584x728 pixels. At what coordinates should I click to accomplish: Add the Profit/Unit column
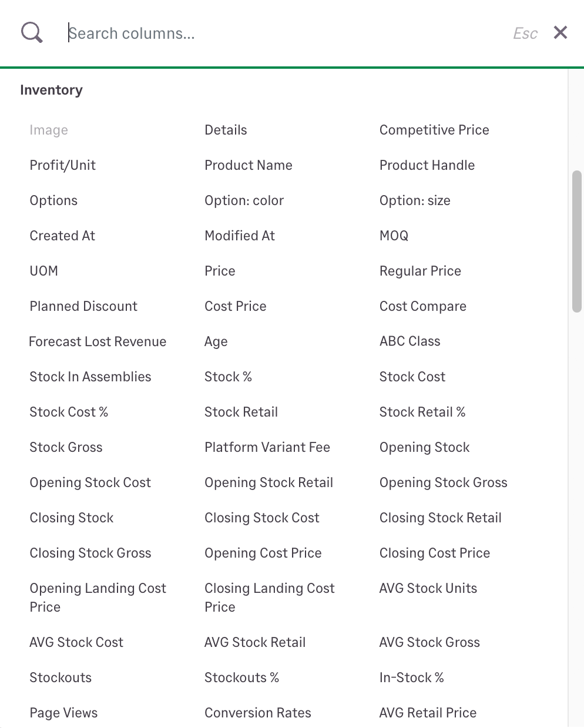[62, 165]
